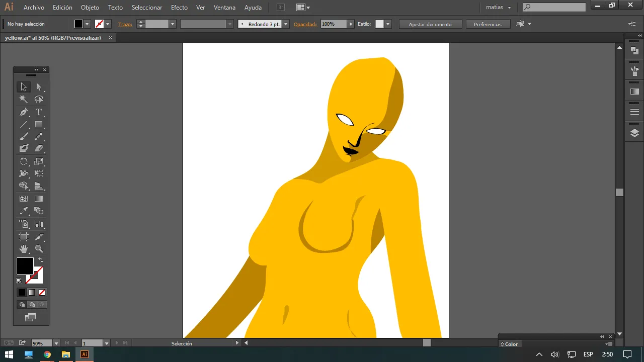Select the Rectangle tool
This screenshot has height=362, width=644.
tap(39, 124)
